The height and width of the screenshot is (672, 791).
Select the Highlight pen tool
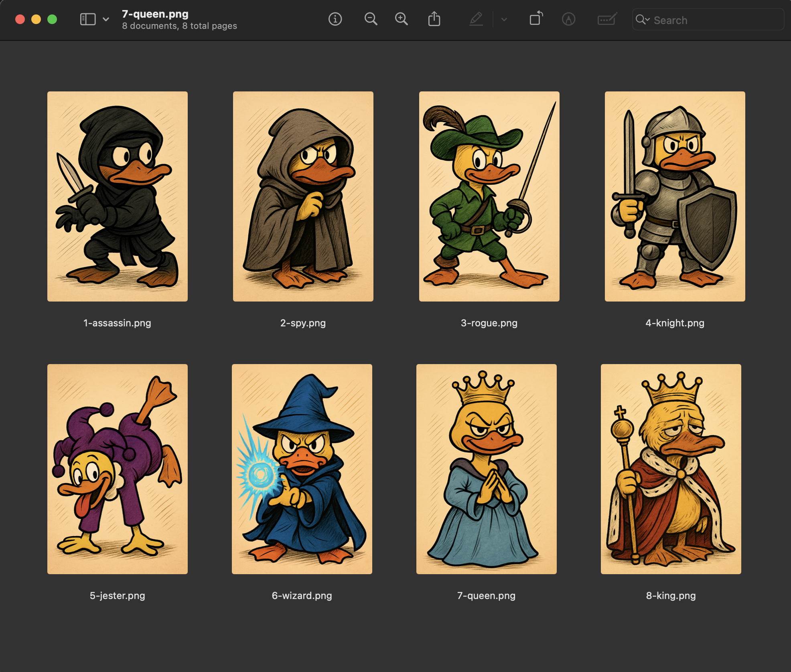[x=476, y=19]
